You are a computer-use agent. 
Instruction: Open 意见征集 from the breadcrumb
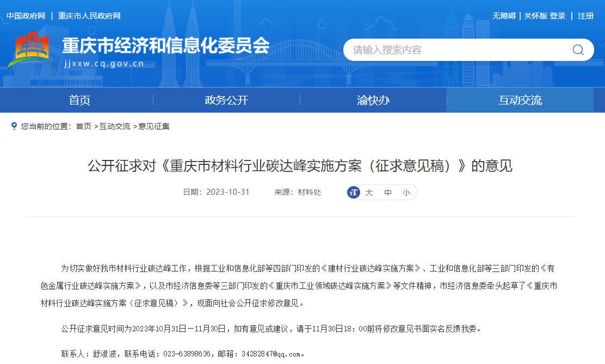coord(155,126)
